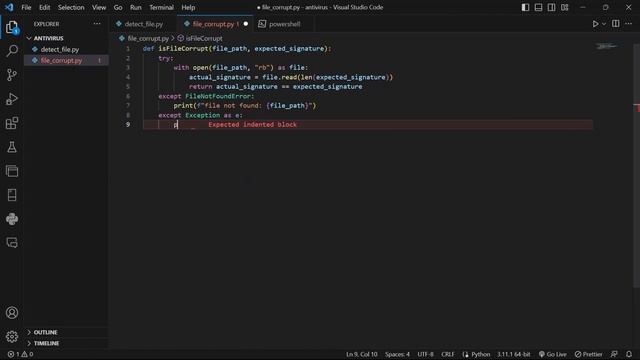Open errors and warnings status item

point(20,354)
